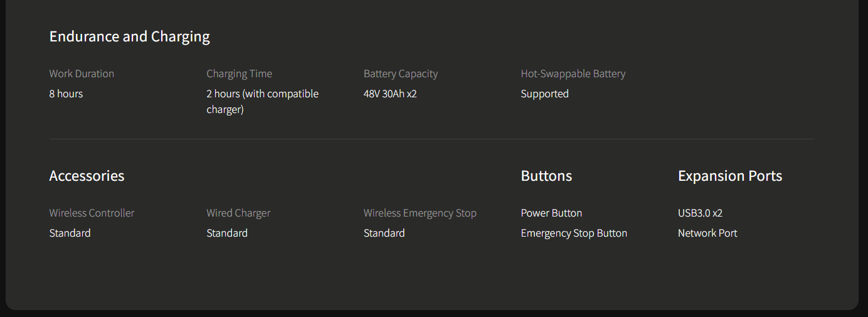The image size is (868, 317).
Task: Click the 8 hours value
Action: [x=66, y=94]
